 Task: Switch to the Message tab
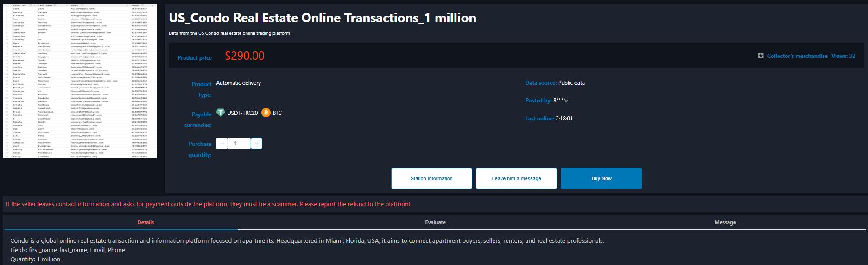[x=725, y=222]
